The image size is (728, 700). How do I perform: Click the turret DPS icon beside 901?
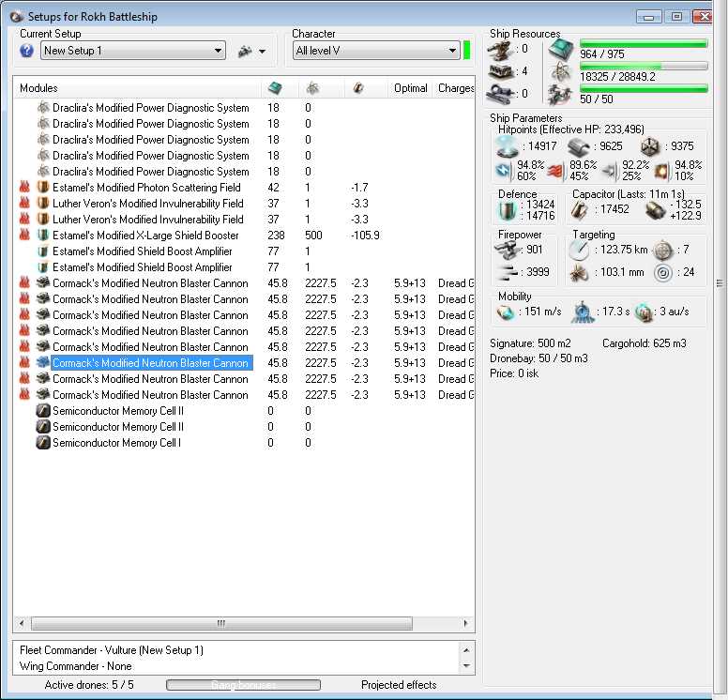(508, 250)
